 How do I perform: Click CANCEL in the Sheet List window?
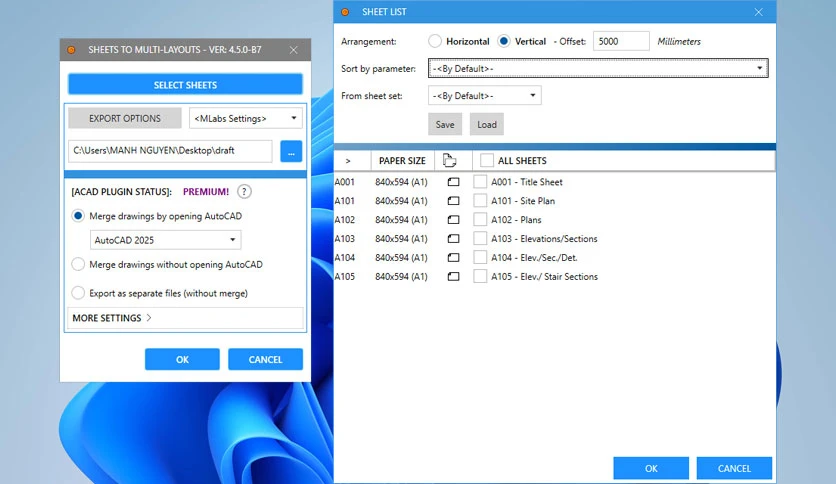coord(734,468)
